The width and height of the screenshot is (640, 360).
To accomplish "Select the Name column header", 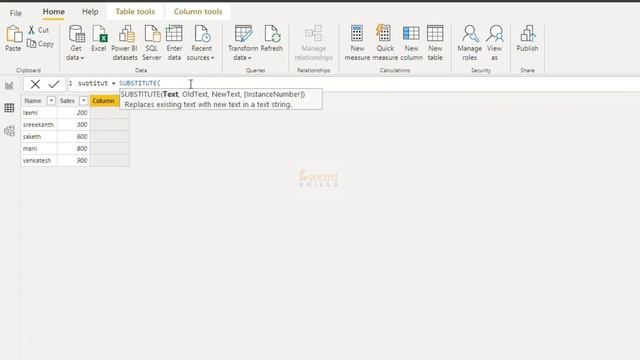I will (x=33, y=100).
